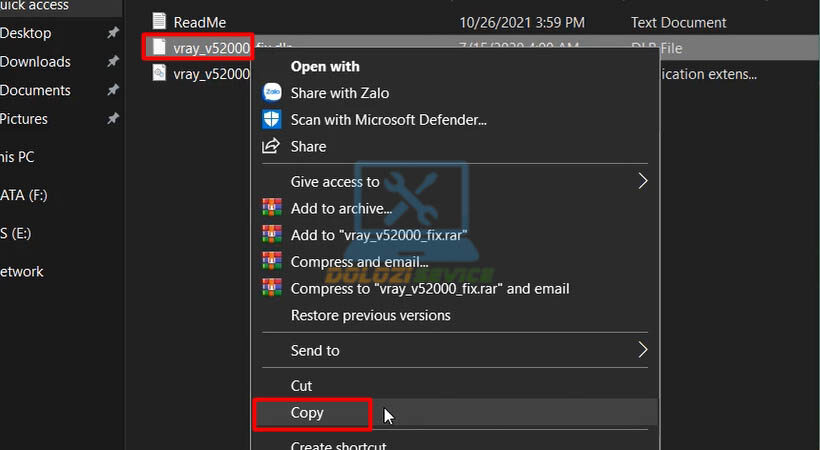The width and height of the screenshot is (820, 450).
Task: Click WinRAR icon beside Compress and email
Action: pyautogui.click(x=271, y=261)
